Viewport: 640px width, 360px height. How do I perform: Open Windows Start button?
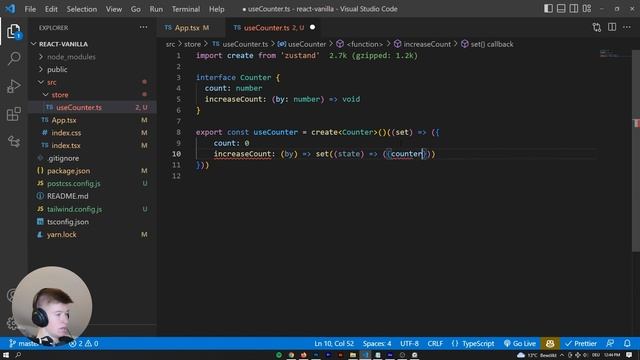(6, 355)
